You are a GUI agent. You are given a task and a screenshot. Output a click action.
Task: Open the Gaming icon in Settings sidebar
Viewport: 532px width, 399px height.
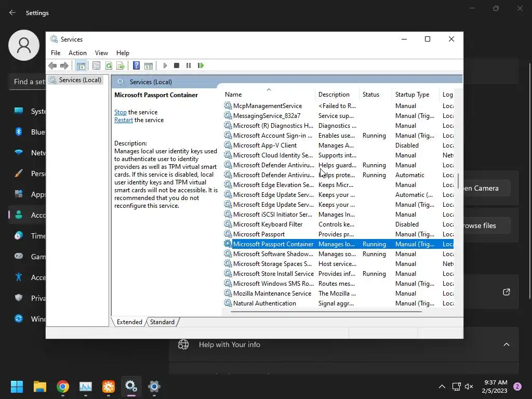pos(19,256)
